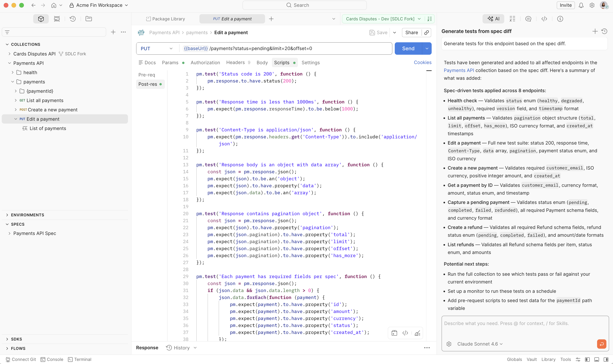Switch to the Body tab

pyautogui.click(x=262, y=62)
